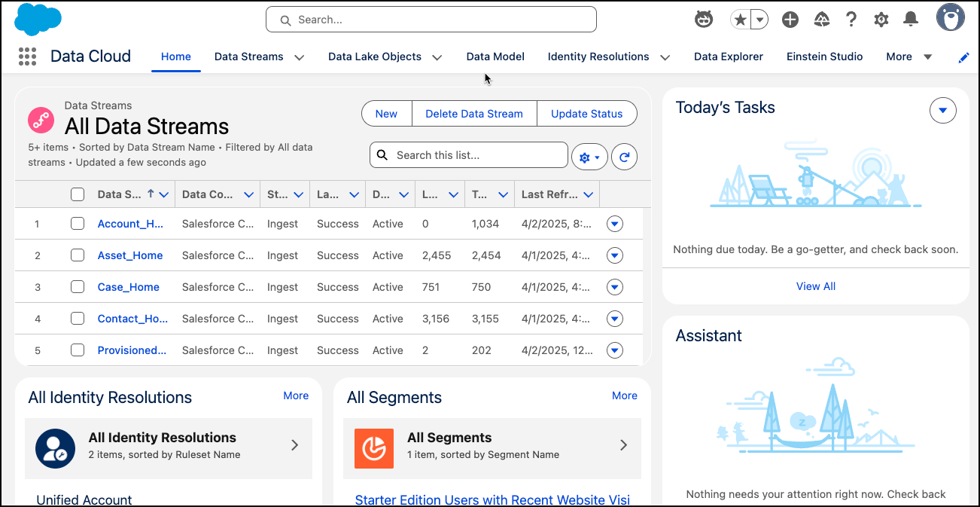Open list view controls gear dropdown
Viewport: 980px width, 507px height.
(589, 156)
